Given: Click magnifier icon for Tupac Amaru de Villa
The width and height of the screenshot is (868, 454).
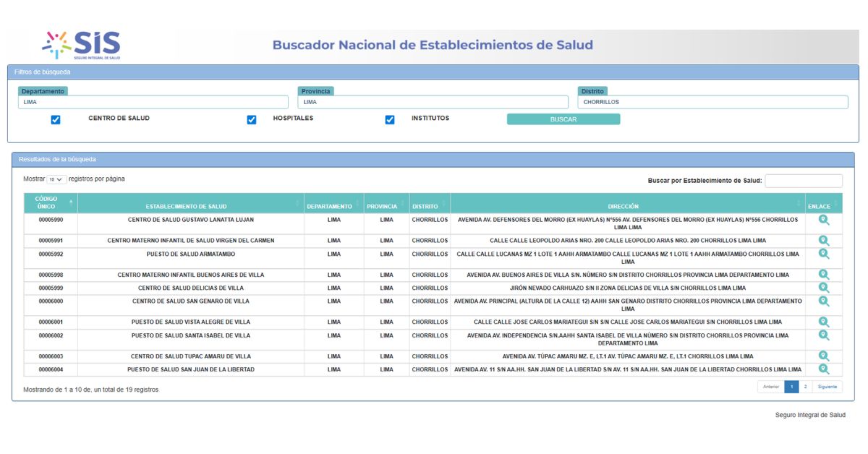Looking at the screenshot, I should click(823, 356).
